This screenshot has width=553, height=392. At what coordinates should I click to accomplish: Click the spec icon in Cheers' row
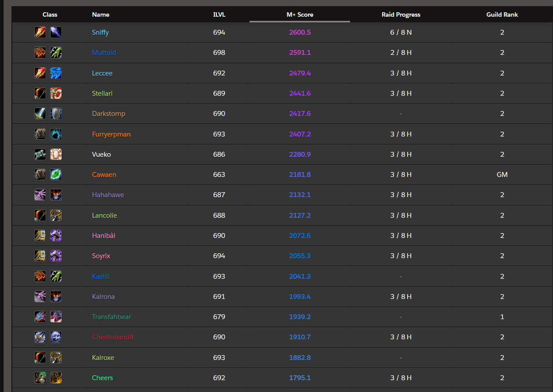[x=56, y=378]
